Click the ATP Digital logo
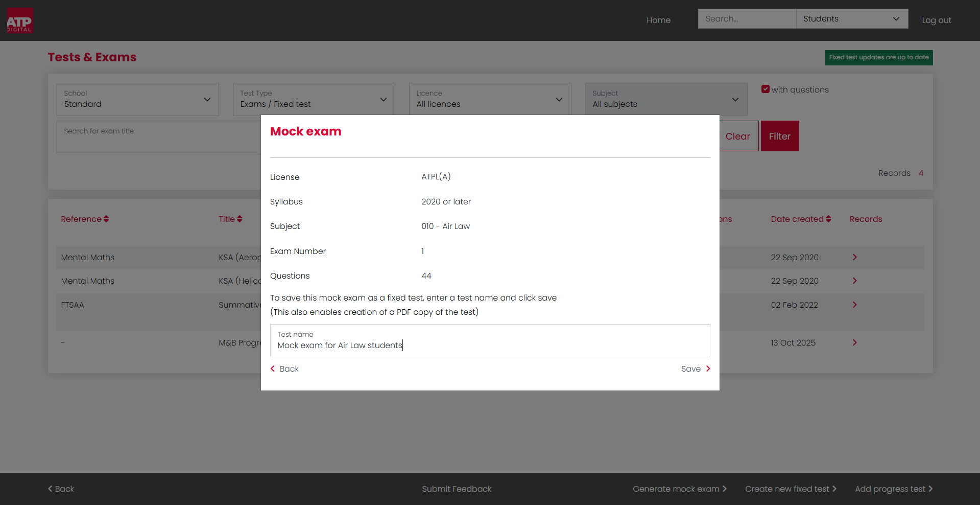 [20, 20]
